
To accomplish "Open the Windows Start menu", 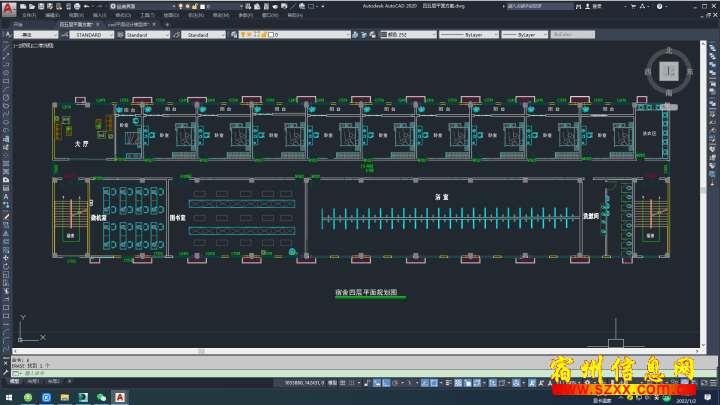I will tap(7, 397).
